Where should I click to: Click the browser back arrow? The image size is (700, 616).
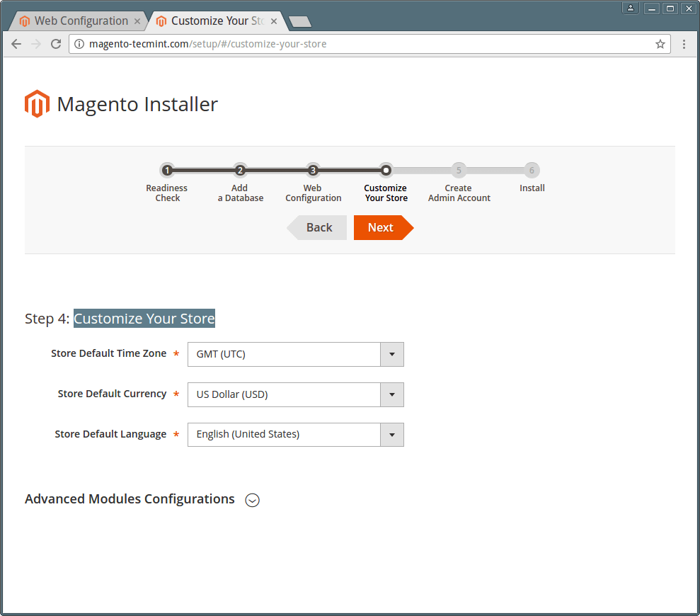point(16,44)
